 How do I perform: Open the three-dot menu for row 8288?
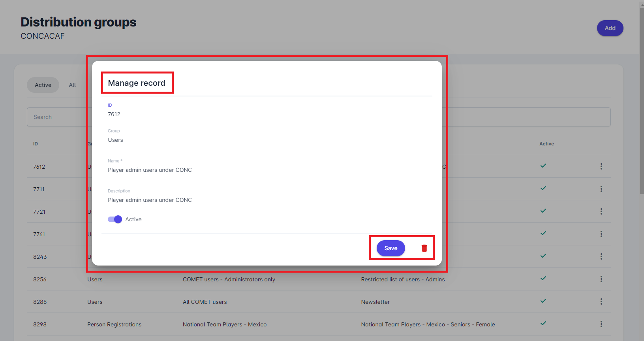[601, 301]
